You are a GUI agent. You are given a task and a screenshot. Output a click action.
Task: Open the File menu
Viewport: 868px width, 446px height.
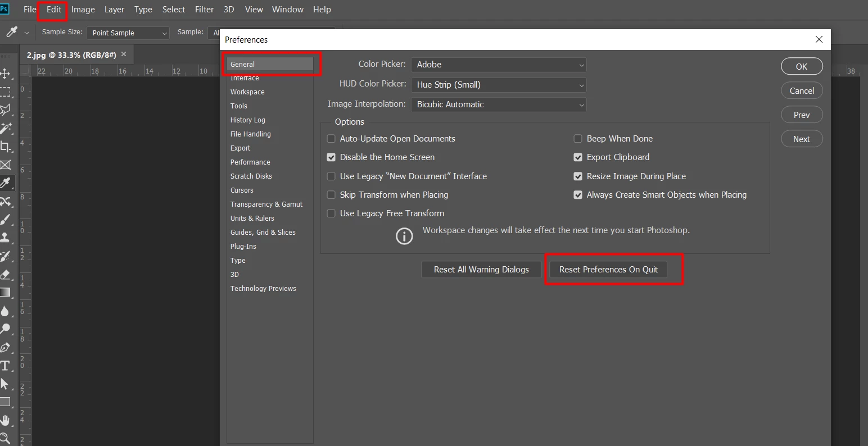point(30,10)
